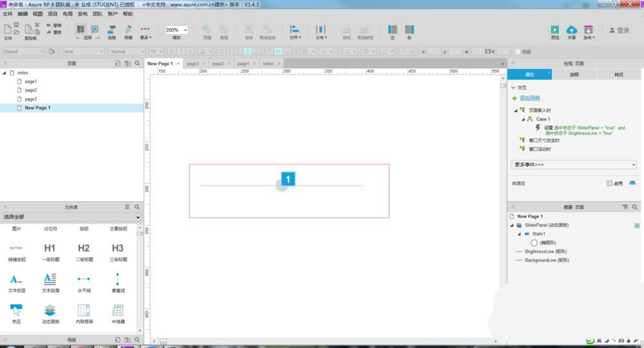This screenshot has height=348, width=644.
Task: Open the library menu icon (元件库)
Action: coord(127,207)
